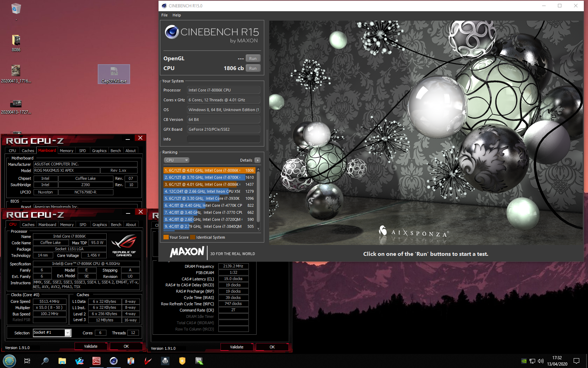Click the blue splash taskbar icon

[79, 361]
